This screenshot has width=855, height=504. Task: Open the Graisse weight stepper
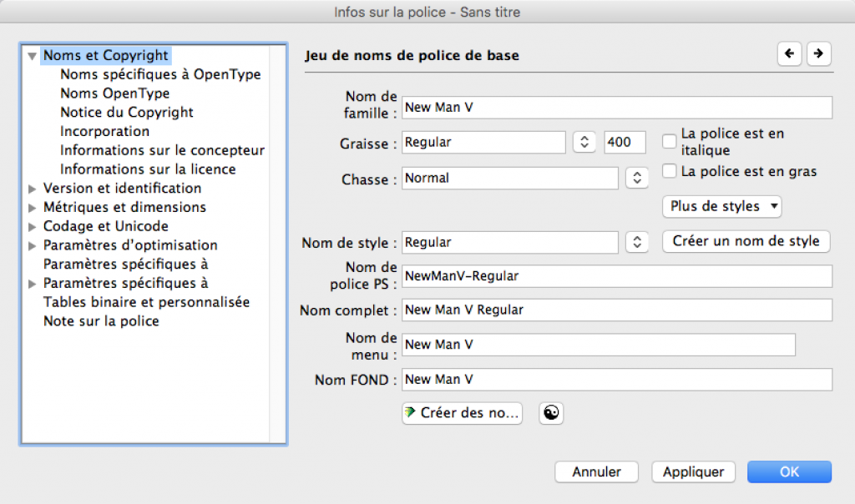(584, 143)
